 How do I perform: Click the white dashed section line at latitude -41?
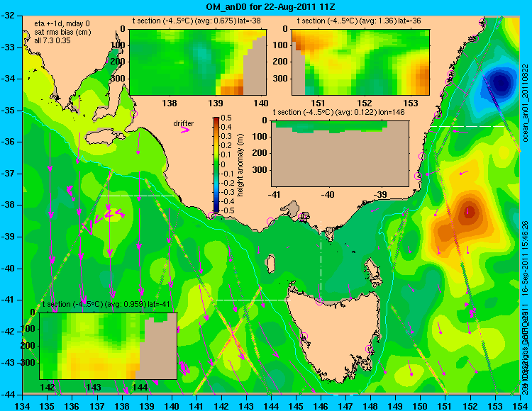[x=253, y=300]
